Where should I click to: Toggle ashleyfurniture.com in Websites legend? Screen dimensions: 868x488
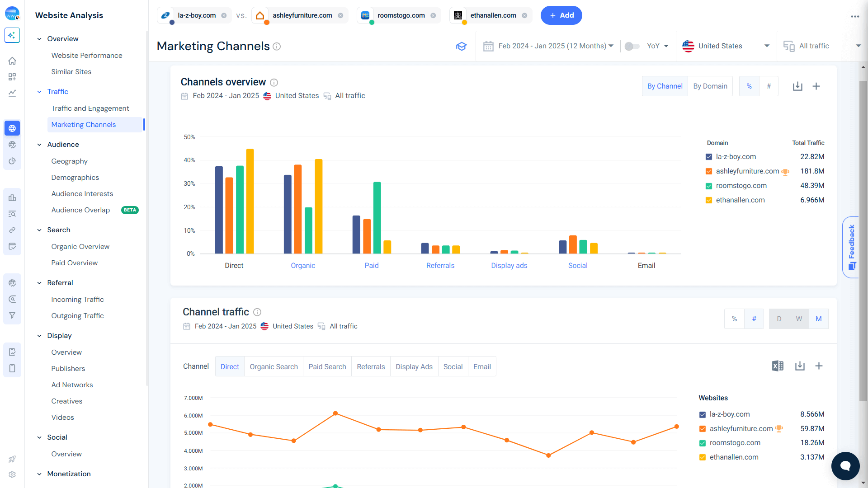(703, 429)
